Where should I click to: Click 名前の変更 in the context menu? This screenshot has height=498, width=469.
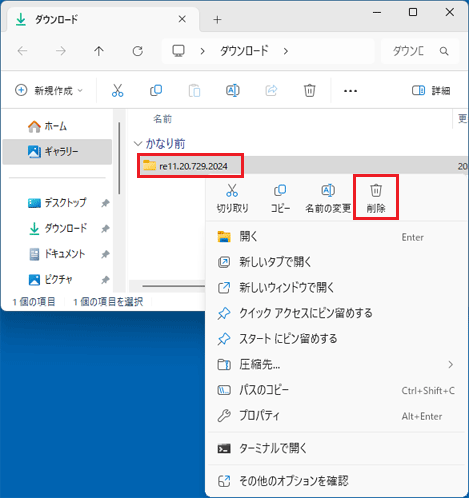point(328,198)
